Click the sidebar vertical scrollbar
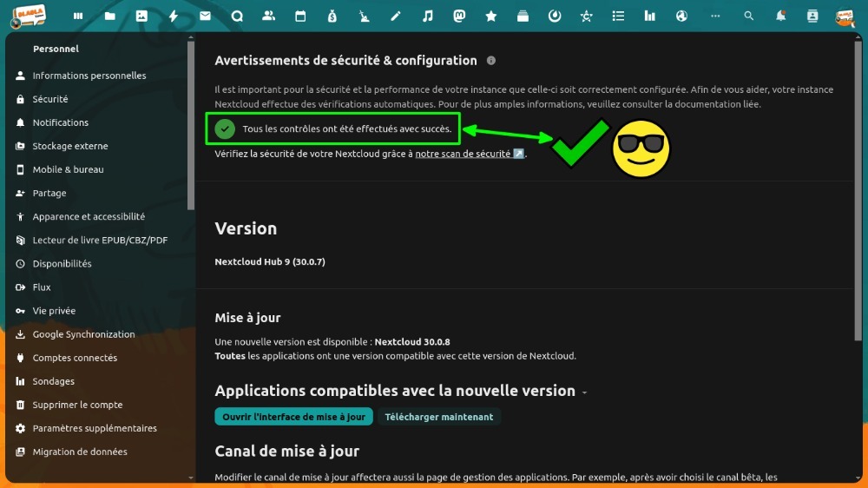Screen dimensions: 868x488 [191, 130]
